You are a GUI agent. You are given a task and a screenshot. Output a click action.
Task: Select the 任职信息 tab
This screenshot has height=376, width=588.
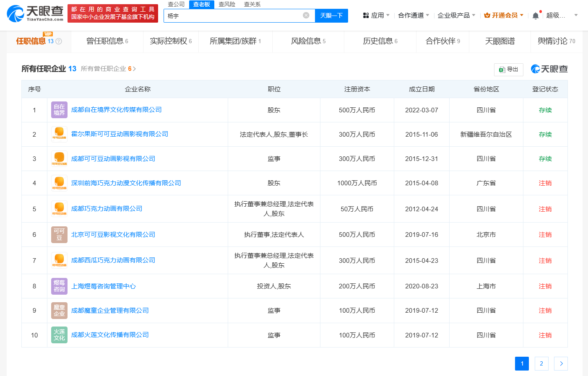pyautogui.click(x=39, y=41)
